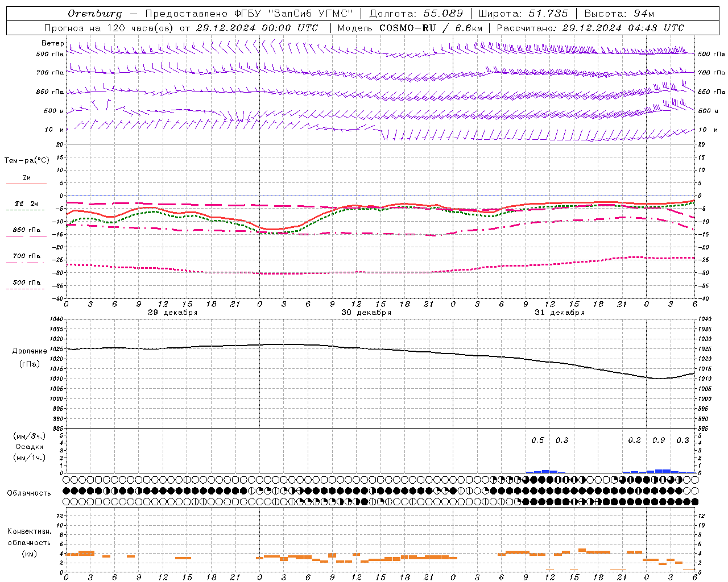Click the '2м' temperature legend line sample
This screenshot has width=728, height=582.
26,184
